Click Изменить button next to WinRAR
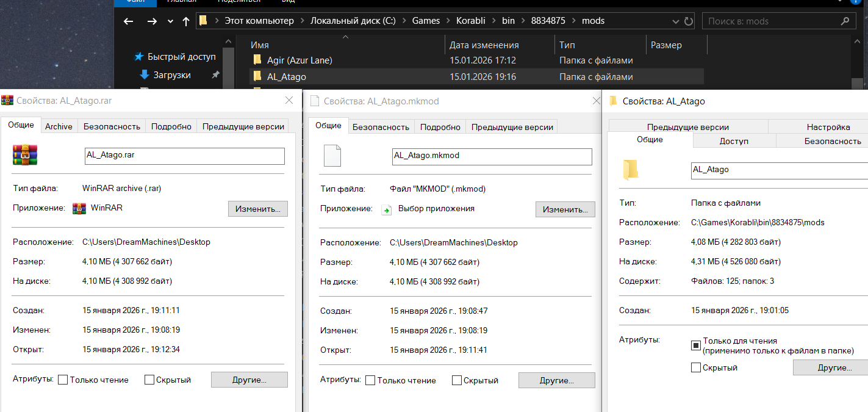This screenshot has height=412, width=868. pos(257,209)
